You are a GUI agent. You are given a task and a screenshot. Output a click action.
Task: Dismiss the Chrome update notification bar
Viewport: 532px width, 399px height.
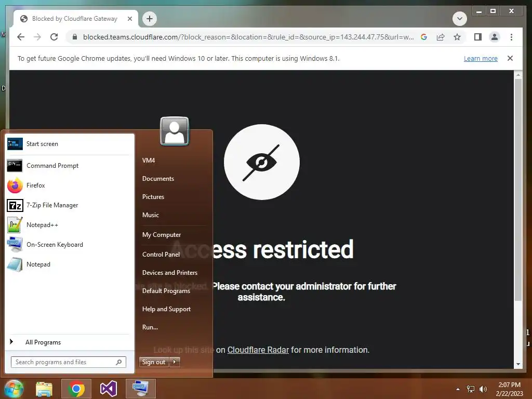tap(510, 58)
